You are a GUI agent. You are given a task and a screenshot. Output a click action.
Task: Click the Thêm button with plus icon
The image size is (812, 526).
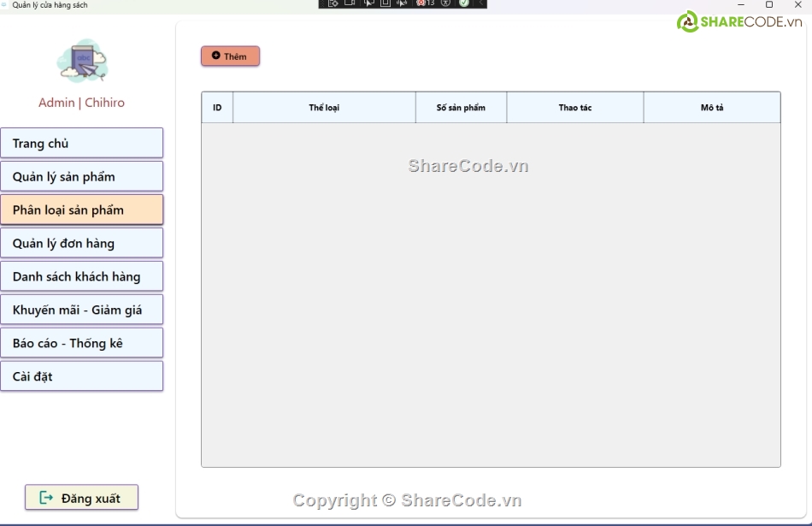230,56
